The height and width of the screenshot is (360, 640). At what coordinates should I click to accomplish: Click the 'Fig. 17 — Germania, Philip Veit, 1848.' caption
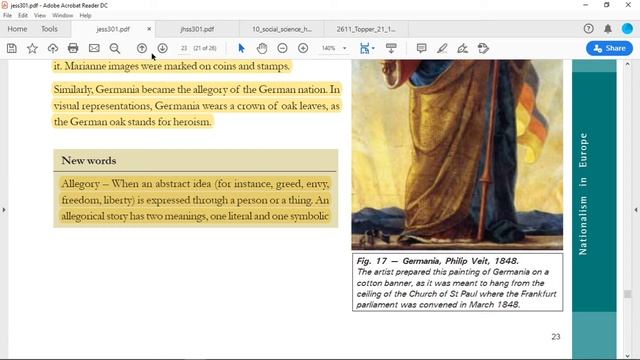(438, 261)
